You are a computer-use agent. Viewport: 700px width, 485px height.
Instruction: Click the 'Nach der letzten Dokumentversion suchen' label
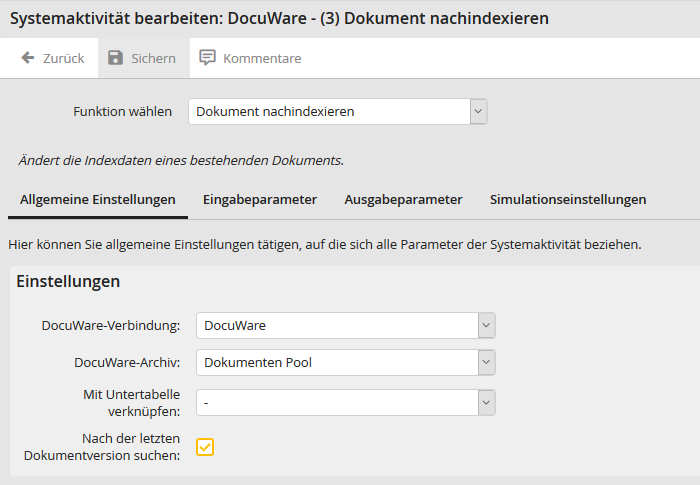(x=102, y=447)
